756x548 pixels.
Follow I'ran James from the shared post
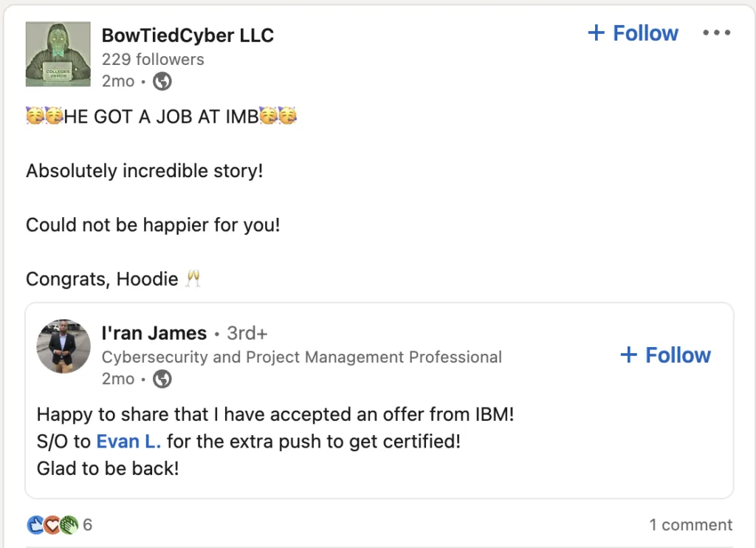(x=665, y=355)
